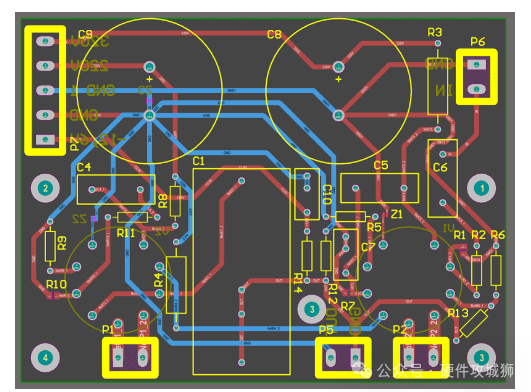Viewport: 531px width, 392px height.
Task: Select the lower pad of connector P6
Action: coord(477,89)
